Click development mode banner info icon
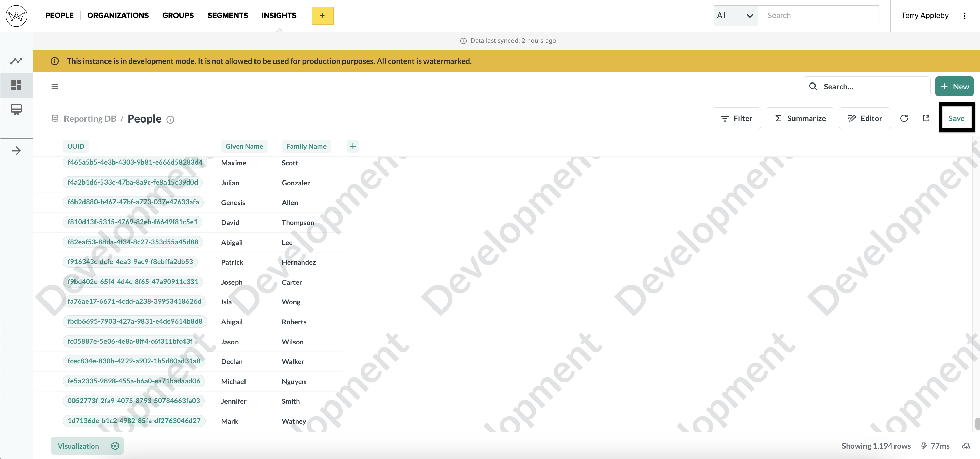Viewport: 980px width, 459px height. [x=55, y=61]
